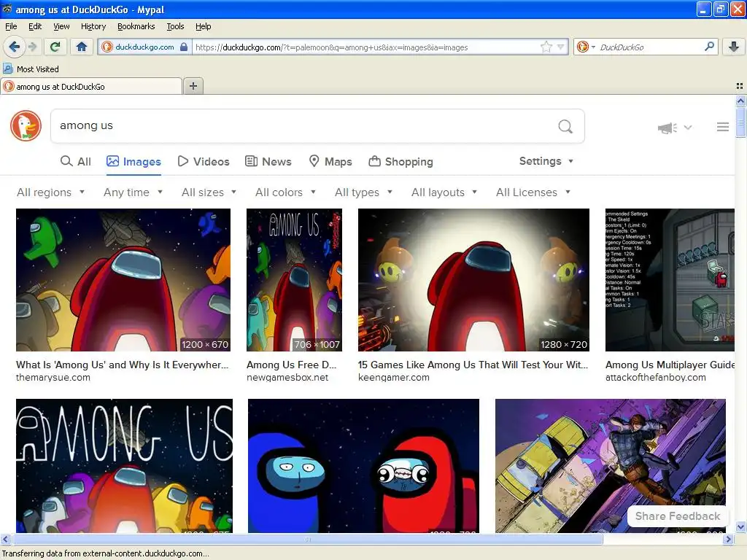
Task: Open the Most Visited bookmarks folder
Action: pyautogui.click(x=31, y=69)
